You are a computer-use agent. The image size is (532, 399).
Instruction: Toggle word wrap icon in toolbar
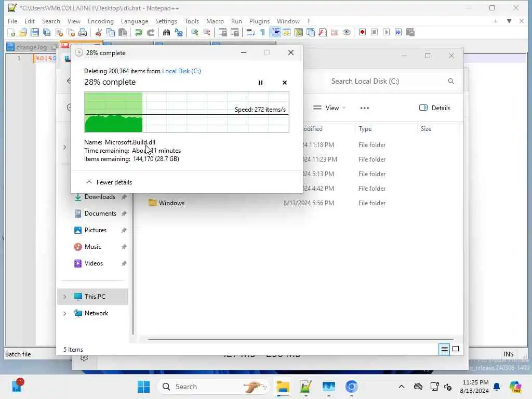point(250,32)
